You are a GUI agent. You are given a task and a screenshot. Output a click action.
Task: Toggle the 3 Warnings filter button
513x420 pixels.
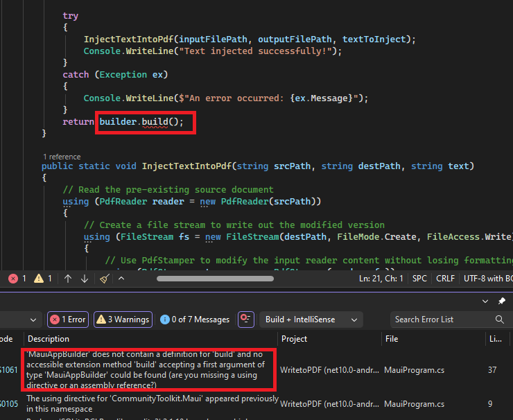(123, 320)
